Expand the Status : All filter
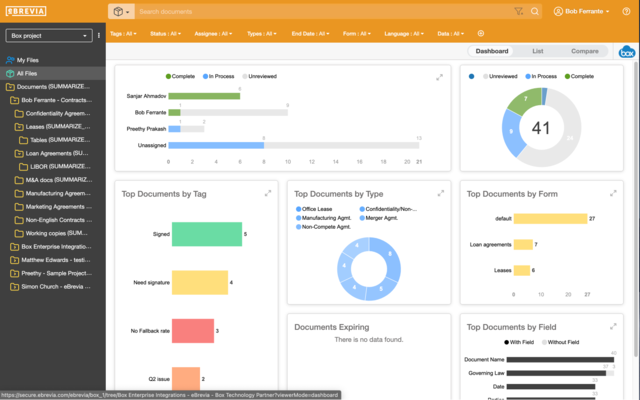The width and height of the screenshot is (640, 400). 165,33
